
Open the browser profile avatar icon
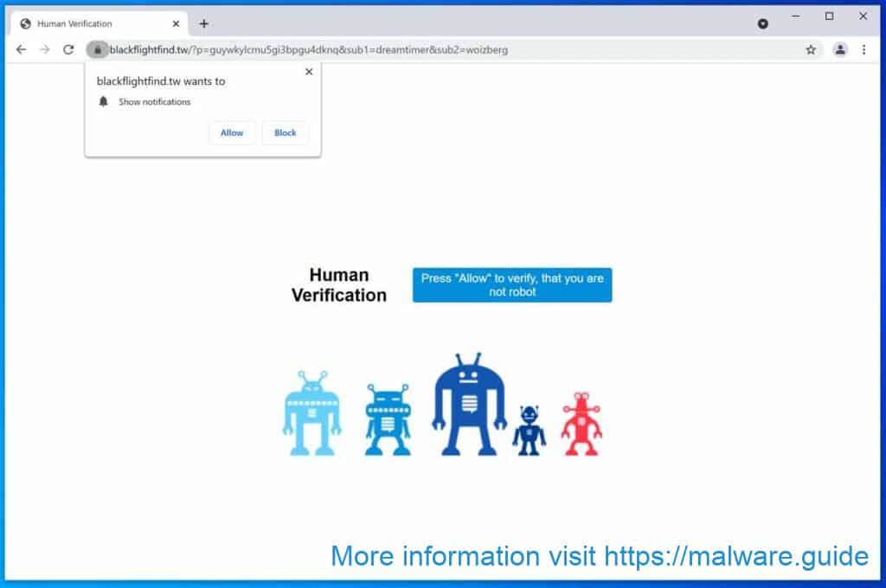[x=839, y=50]
